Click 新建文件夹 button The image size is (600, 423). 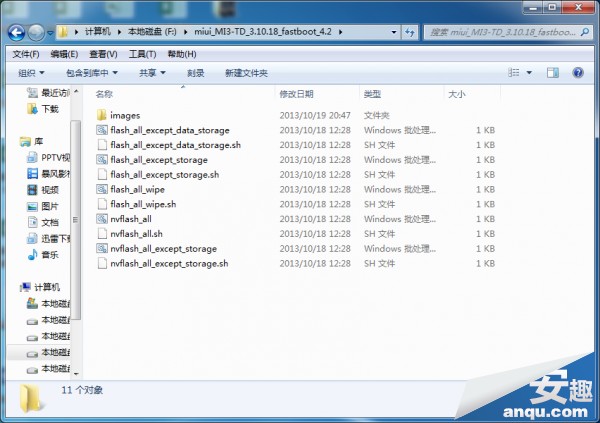(246, 73)
